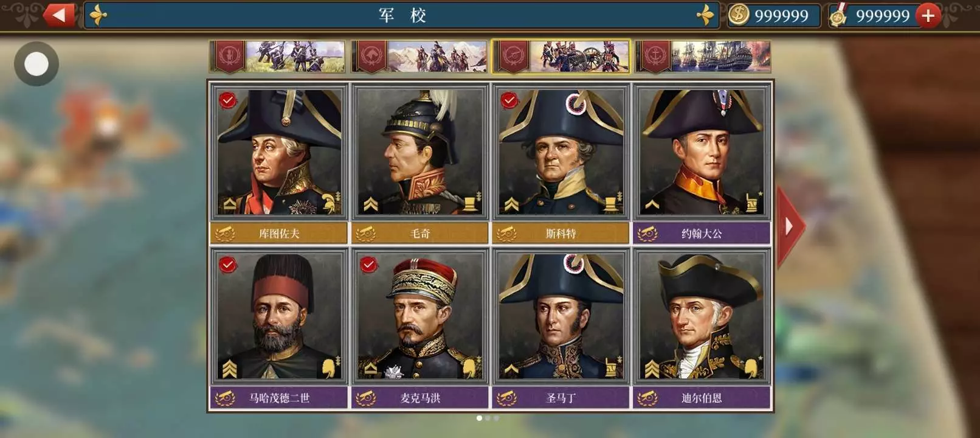Image resolution: width=980 pixels, height=438 pixels.
Task: Open the navy generals tab
Action: click(703, 57)
